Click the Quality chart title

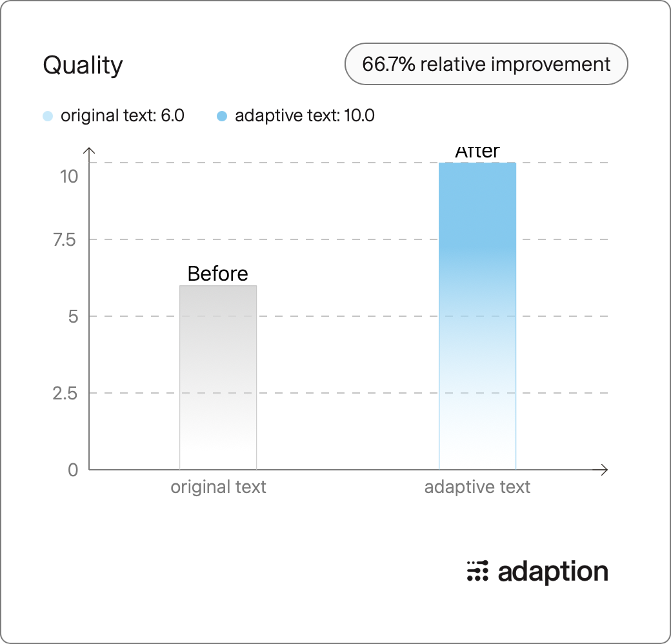83,65
